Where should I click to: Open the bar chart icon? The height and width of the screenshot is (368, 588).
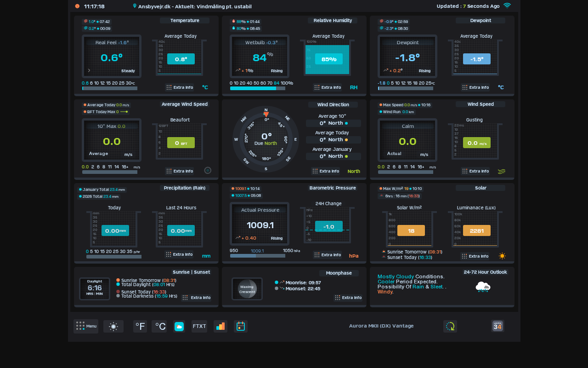tap(220, 327)
